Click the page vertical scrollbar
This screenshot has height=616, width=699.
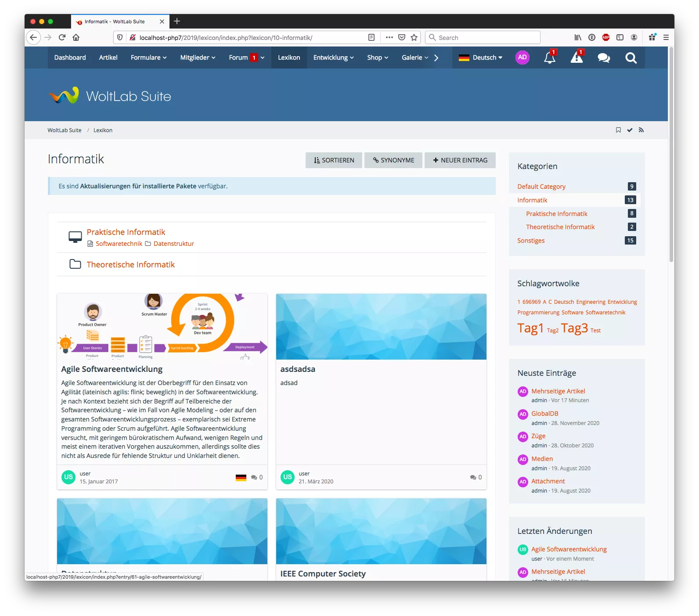pyautogui.click(x=671, y=154)
